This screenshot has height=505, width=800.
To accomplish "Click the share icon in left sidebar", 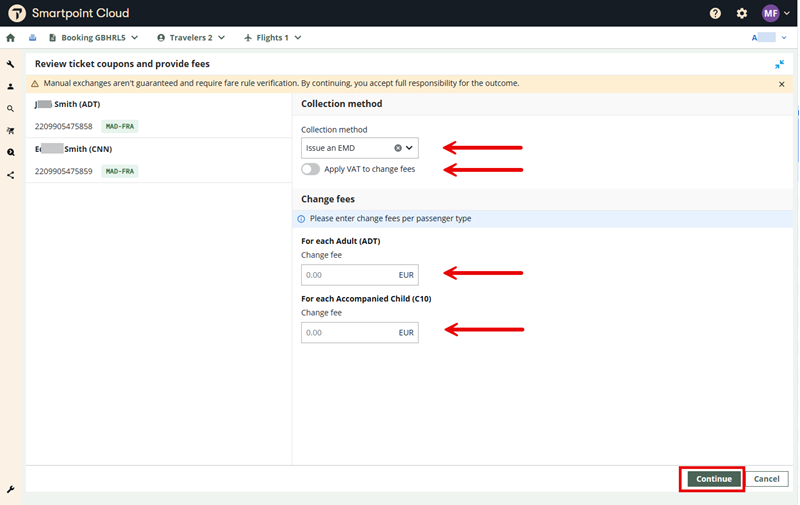I will pyautogui.click(x=11, y=175).
